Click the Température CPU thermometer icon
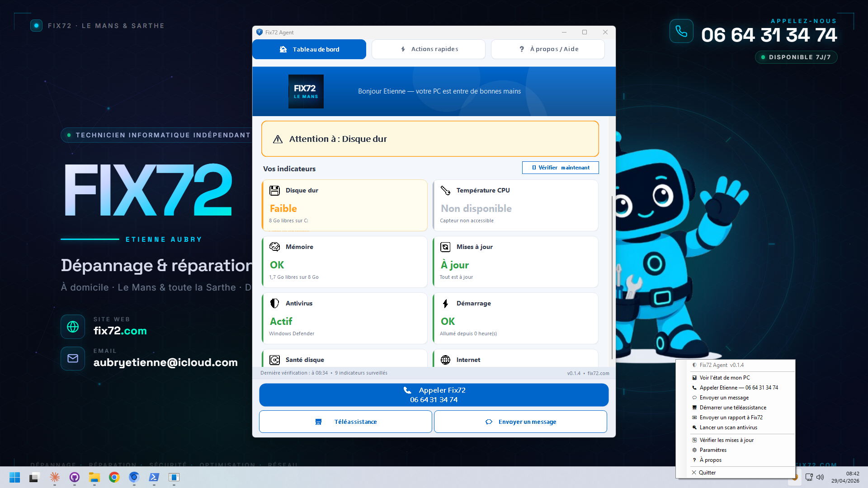This screenshot has width=868, height=488. 445,190
